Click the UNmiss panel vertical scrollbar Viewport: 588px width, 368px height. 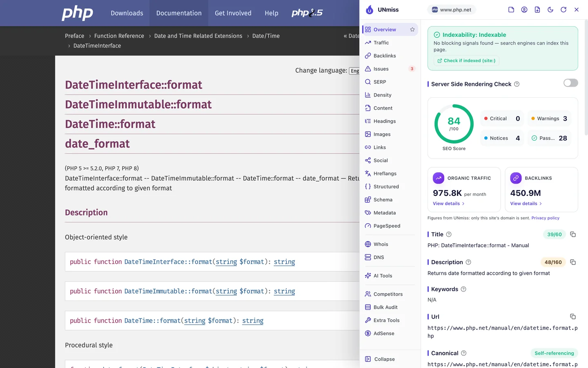(586, 78)
